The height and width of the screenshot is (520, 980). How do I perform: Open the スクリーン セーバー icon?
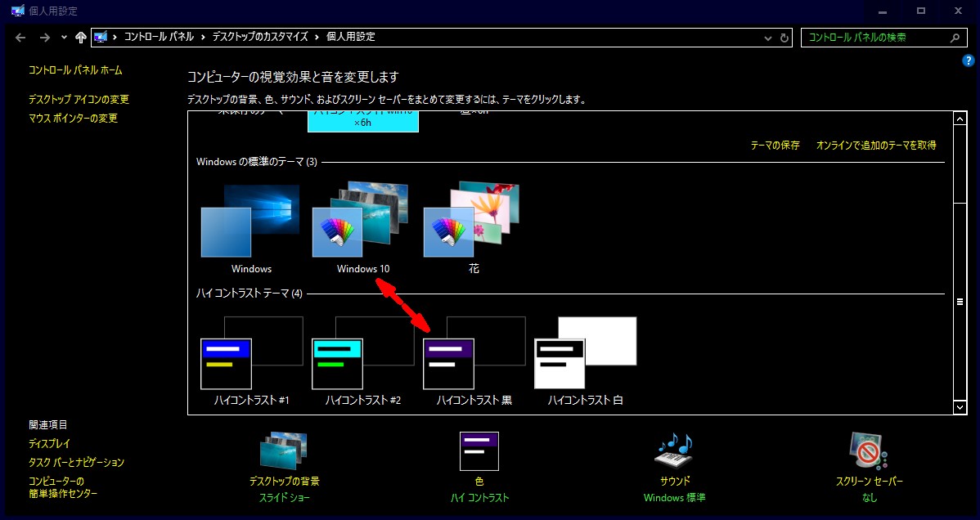(x=869, y=451)
